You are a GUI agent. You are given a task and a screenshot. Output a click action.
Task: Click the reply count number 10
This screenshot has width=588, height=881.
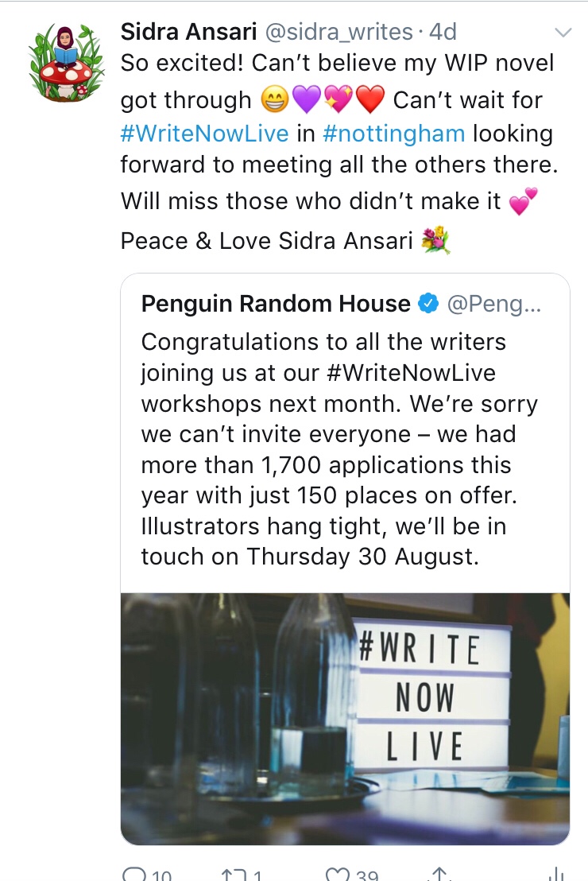pos(161,875)
